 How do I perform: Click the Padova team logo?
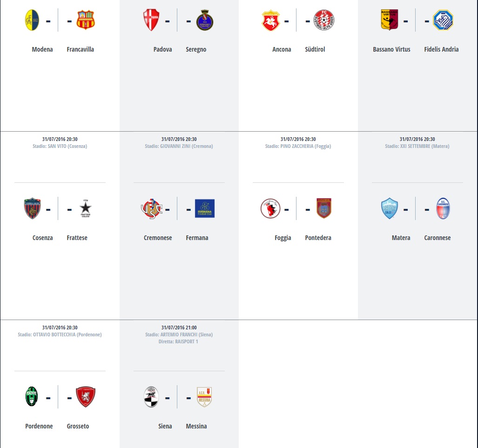(x=151, y=20)
